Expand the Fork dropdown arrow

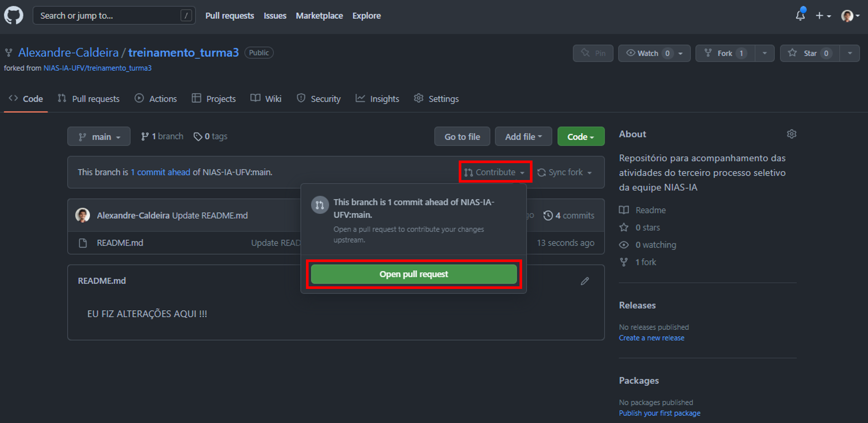pos(765,53)
